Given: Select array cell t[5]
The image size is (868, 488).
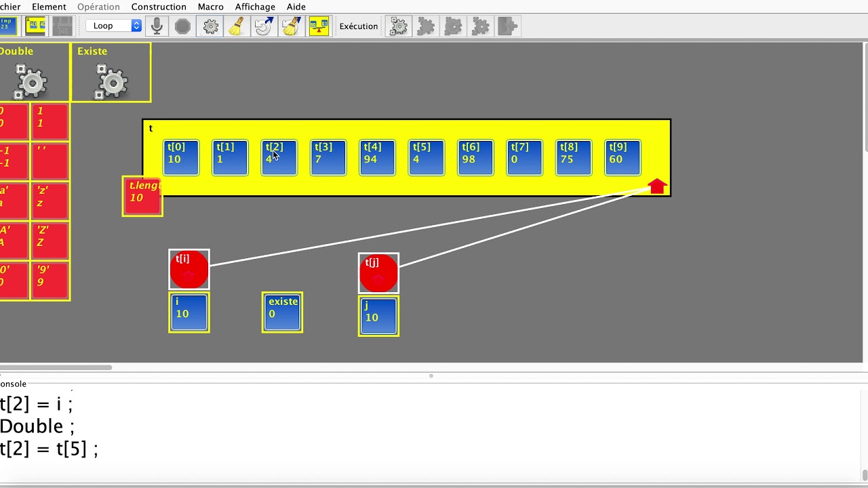Looking at the screenshot, I should click(427, 157).
